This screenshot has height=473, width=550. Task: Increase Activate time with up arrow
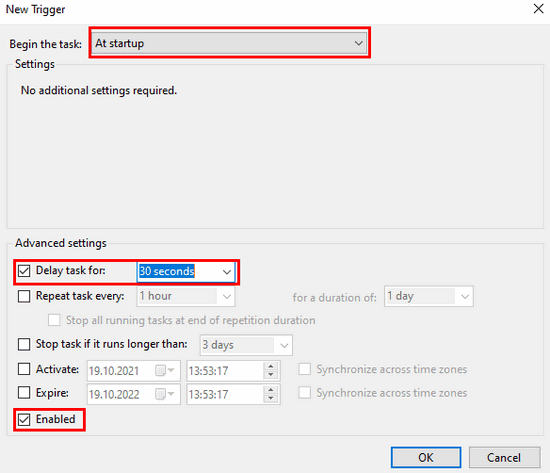271,366
